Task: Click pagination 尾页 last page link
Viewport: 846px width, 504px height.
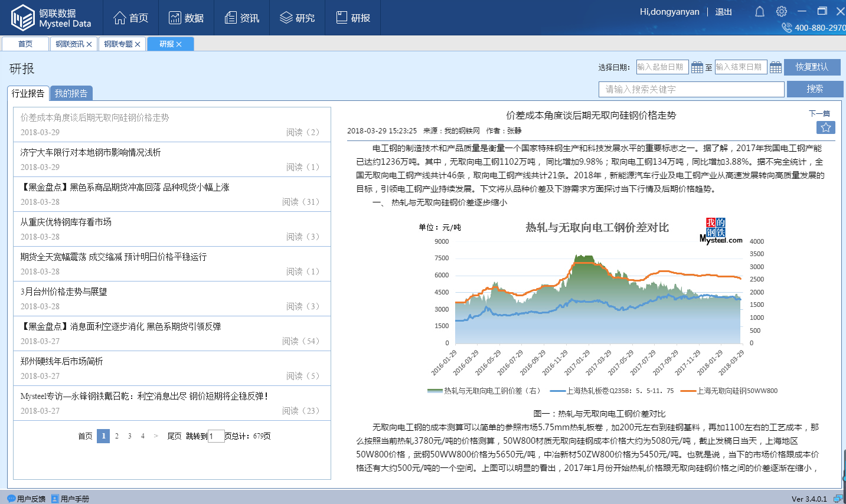Action: (x=174, y=436)
